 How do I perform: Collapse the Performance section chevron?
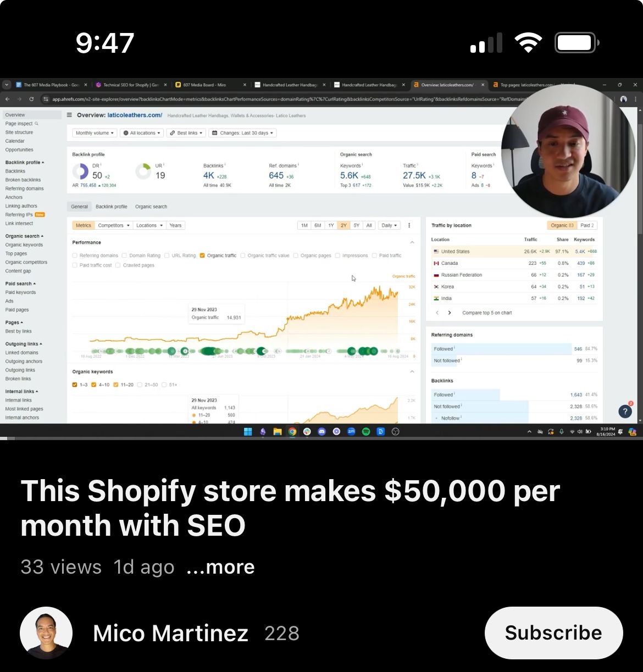[412, 242]
